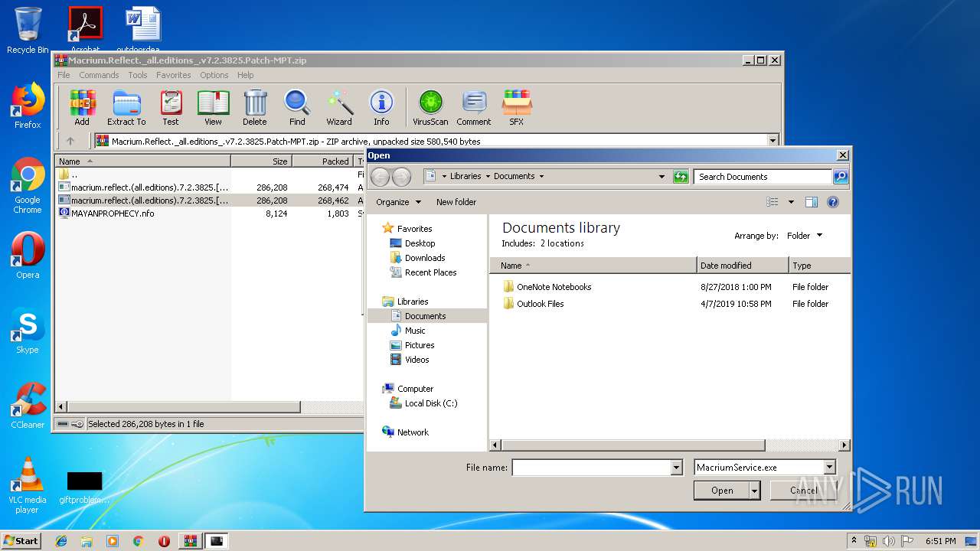
Task: Open the Options menu
Action: coord(214,75)
